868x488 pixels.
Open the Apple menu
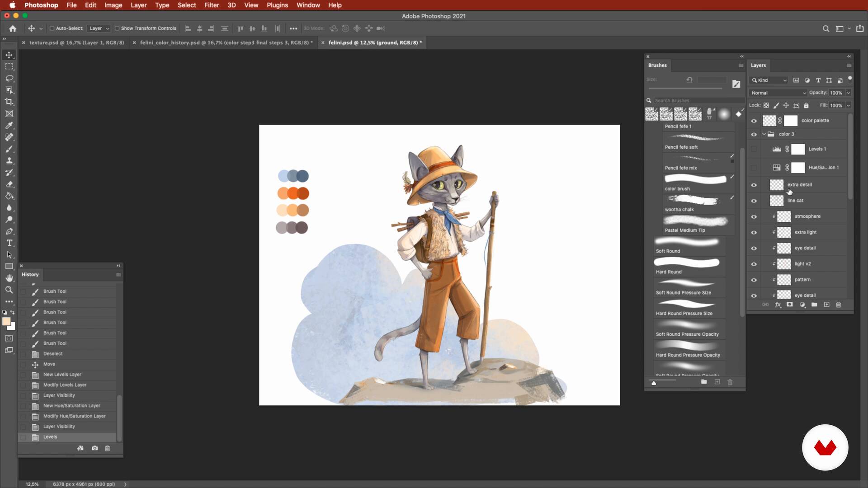[x=12, y=5]
